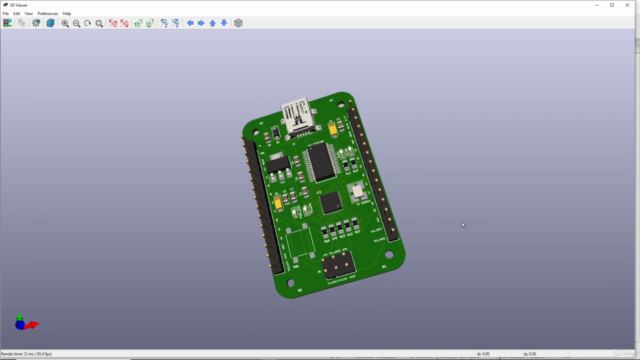Maximize the 3D Viewer window
Screen dimensions: 640x360
612,5
